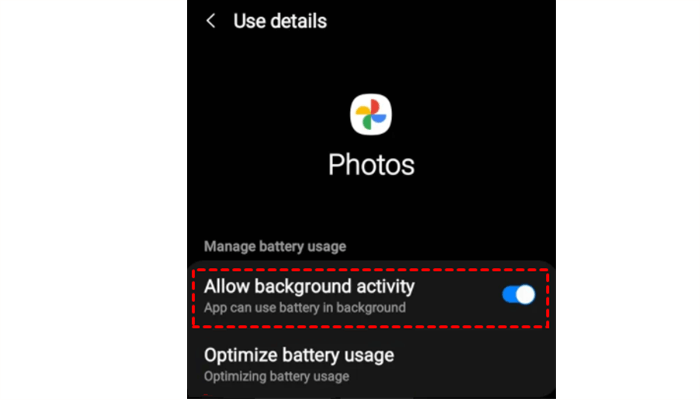This screenshot has width=700, height=400.
Task: Turn off the Allow background activity switch
Action: pyautogui.click(x=518, y=295)
